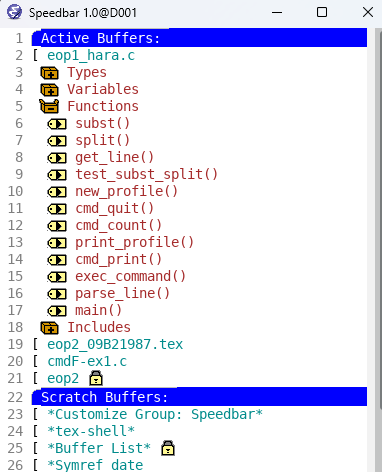Maximize the Speedbar window
The image size is (382, 472).
(322, 13)
